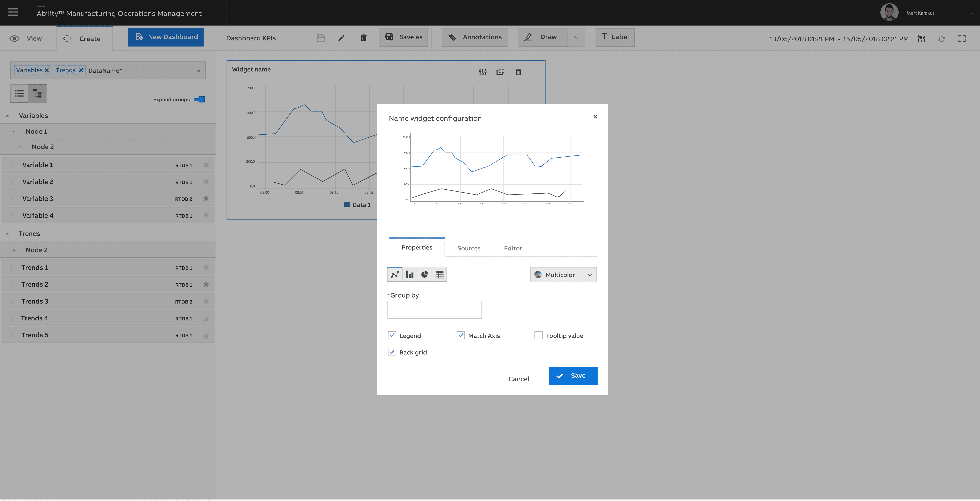
Task: Open the Multicolor dropdown
Action: [563, 275]
